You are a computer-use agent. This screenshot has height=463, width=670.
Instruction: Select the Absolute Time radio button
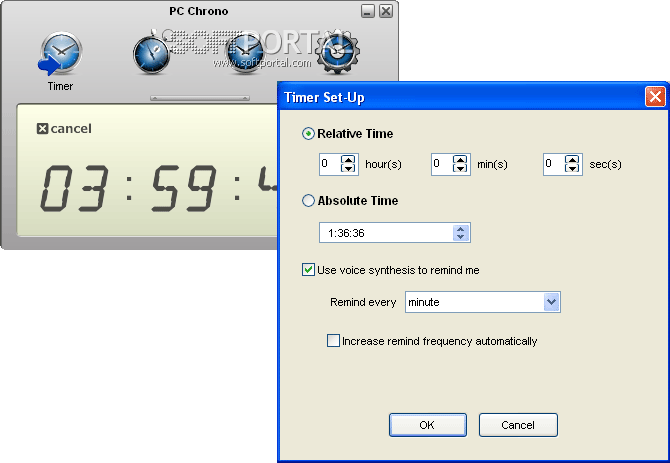pyautogui.click(x=308, y=201)
